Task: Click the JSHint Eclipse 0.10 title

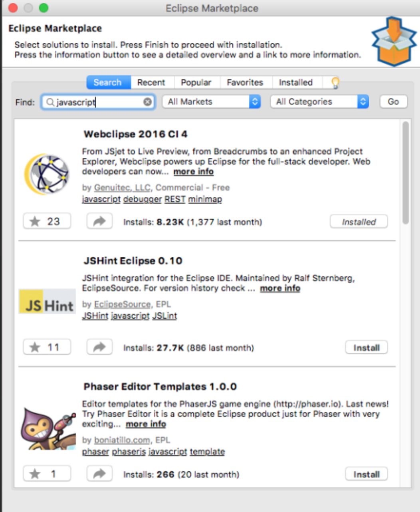Action: click(133, 261)
